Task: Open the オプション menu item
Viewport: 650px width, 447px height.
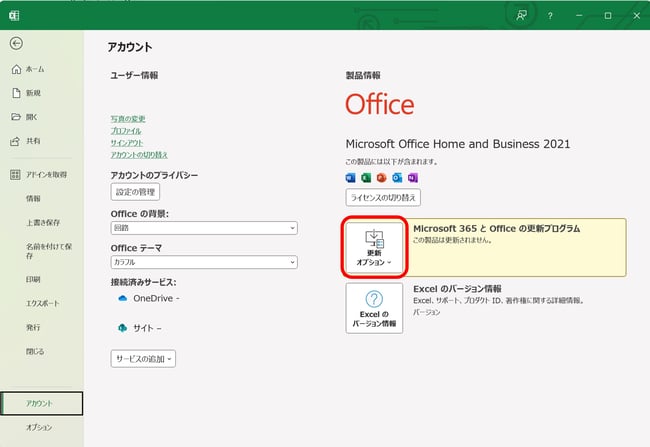Action: coord(39,427)
